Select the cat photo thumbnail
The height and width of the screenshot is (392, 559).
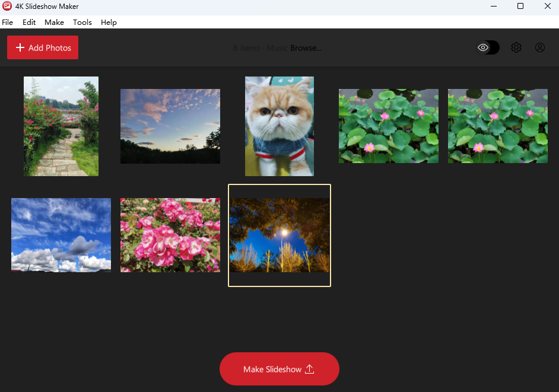pyautogui.click(x=279, y=126)
